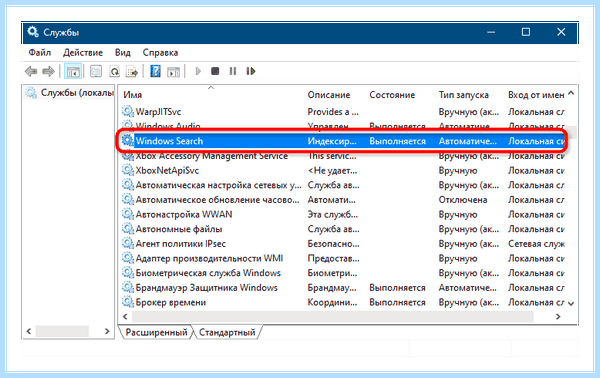Viewport: 600px width, 378px height.
Task: Select Брандмауэр Защитника Windows service
Action: tap(207, 287)
